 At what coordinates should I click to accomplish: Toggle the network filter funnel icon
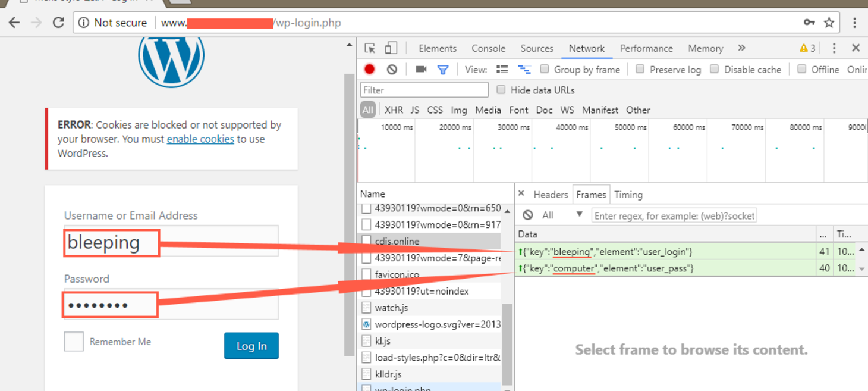(443, 70)
